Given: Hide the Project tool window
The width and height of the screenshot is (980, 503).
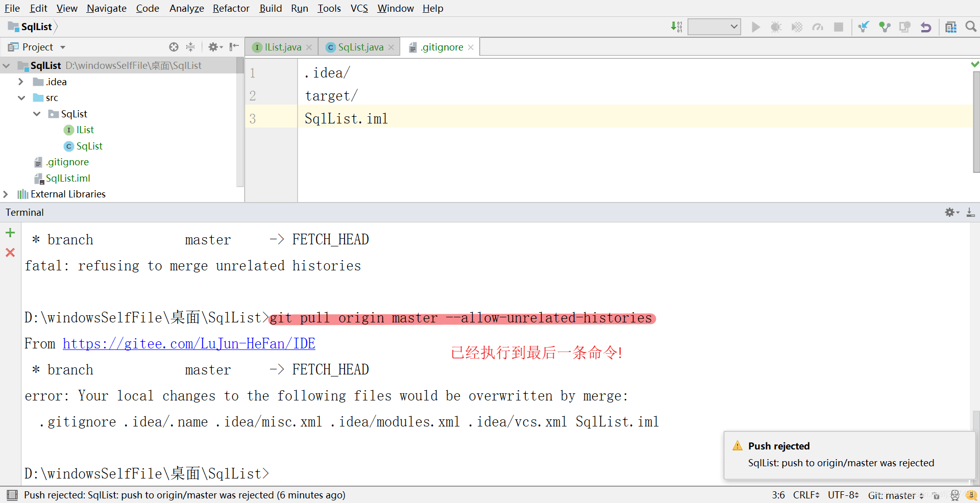Looking at the screenshot, I should point(234,47).
